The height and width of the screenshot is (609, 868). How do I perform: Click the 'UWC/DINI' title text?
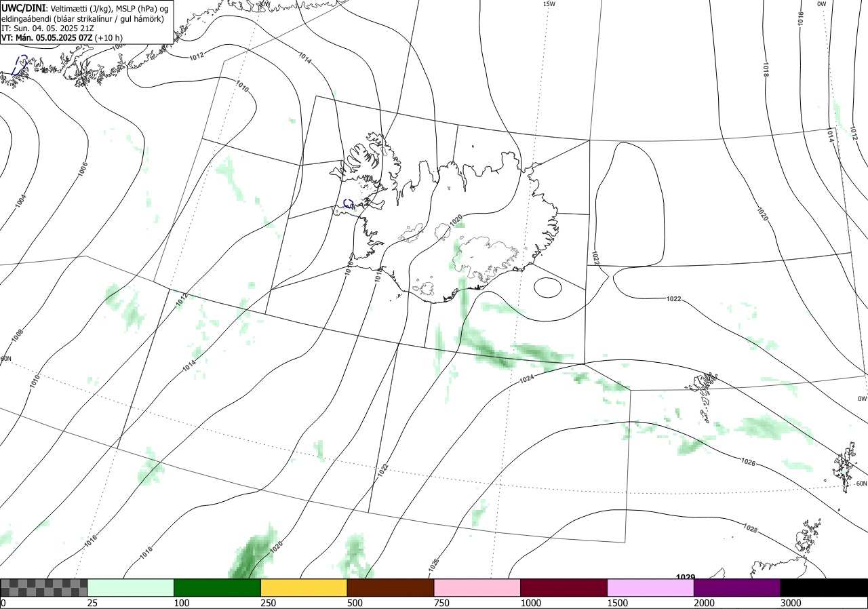tap(23, 7)
